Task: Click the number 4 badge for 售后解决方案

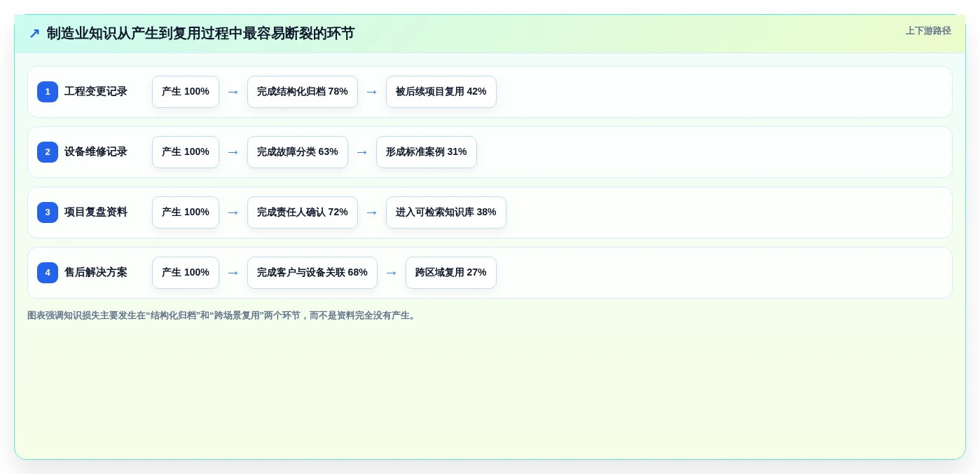Action: click(x=48, y=273)
